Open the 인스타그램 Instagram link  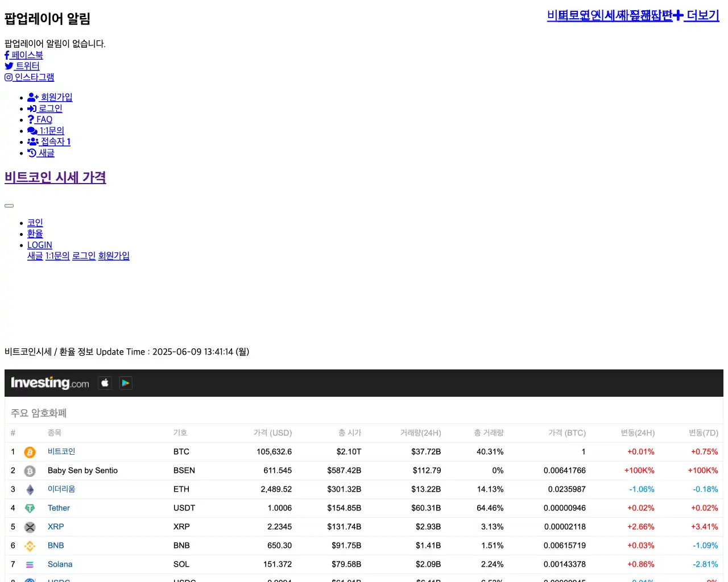click(30, 77)
